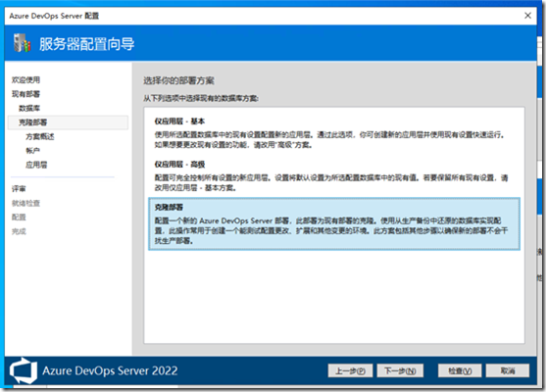This screenshot has width=546, height=392.
Task: Open 欢迎使用 step in sidebar
Action: click(25, 79)
